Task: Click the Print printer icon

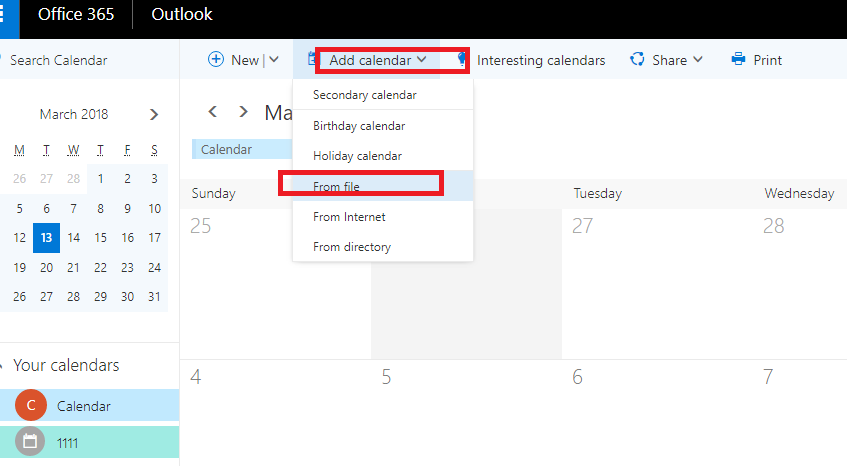Action: tap(738, 59)
